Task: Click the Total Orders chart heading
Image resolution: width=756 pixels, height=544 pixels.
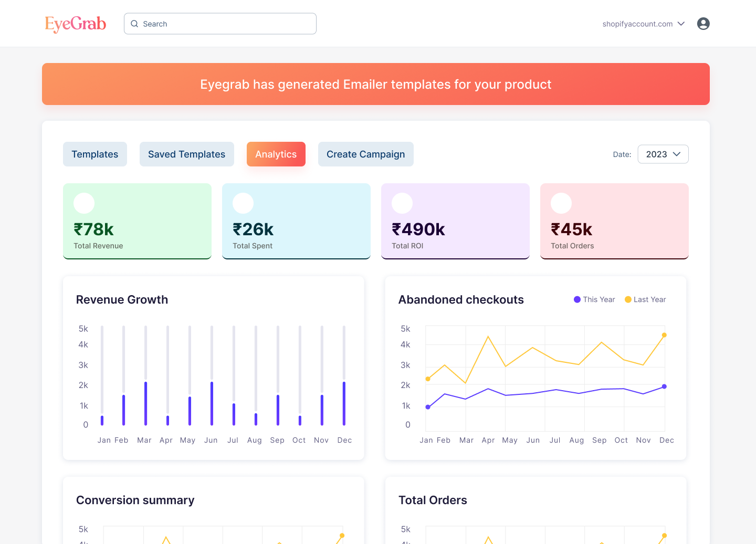Action: pos(433,500)
